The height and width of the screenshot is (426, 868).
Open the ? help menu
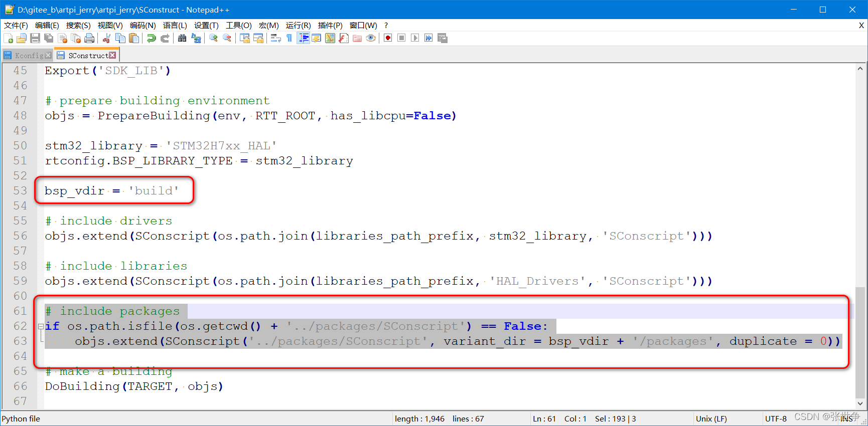pyautogui.click(x=386, y=25)
